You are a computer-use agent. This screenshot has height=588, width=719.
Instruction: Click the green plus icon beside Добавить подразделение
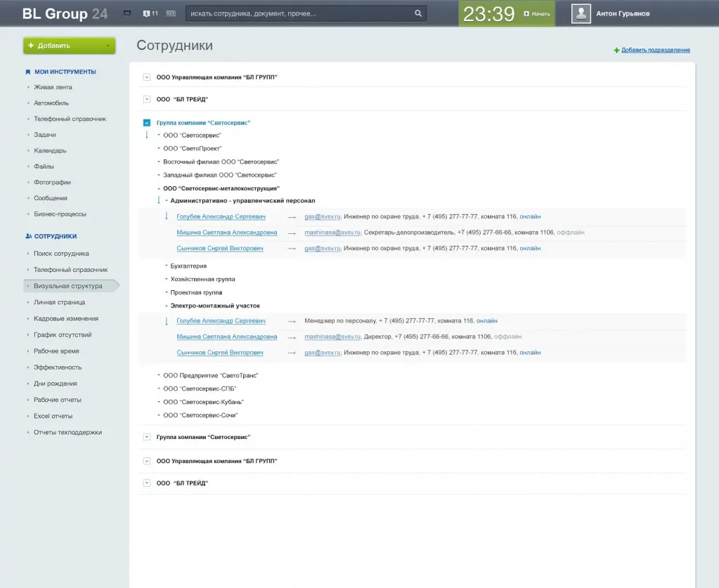click(x=616, y=51)
